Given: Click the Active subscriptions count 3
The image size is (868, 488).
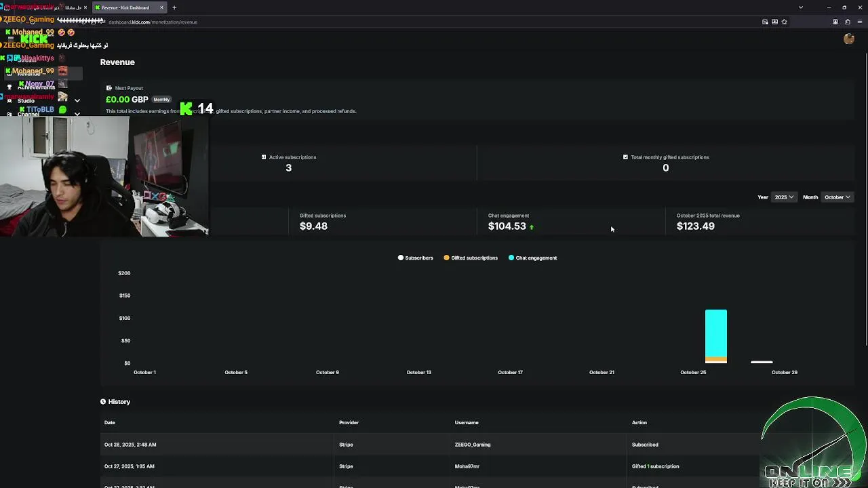Looking at the screenshot, I should click(x=289, y=168).
